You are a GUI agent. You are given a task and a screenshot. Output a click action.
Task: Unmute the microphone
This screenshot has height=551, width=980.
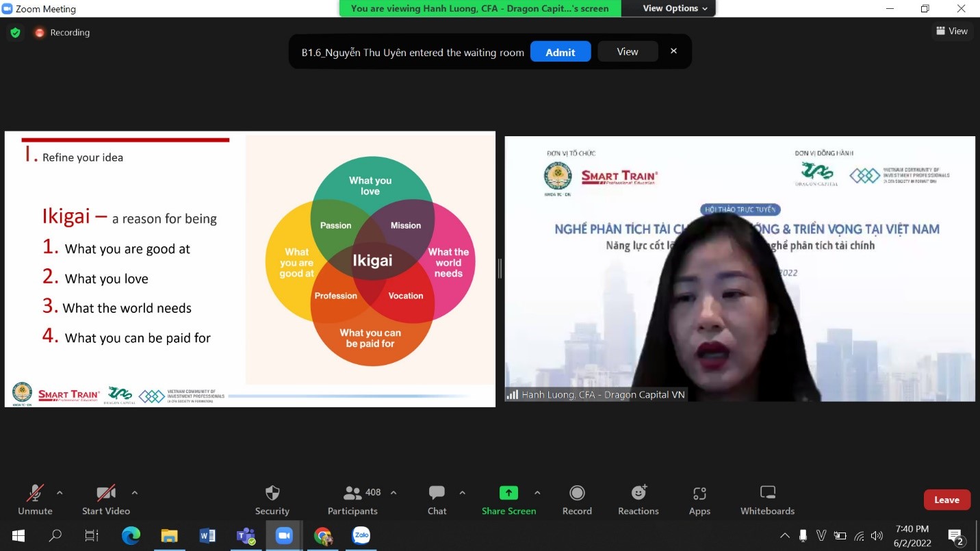(x=35, y=500)
